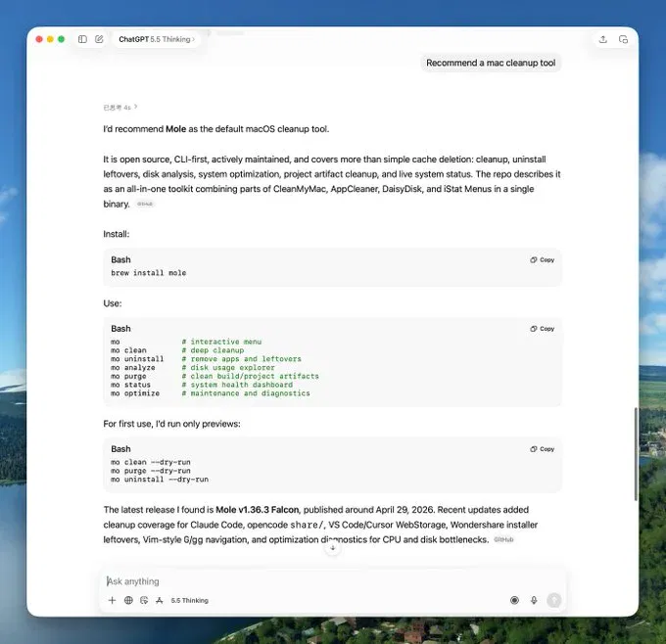Click the 'mo clean --dry-run' command line
Viewport: 666px width, 644px height.
point(151,462)
